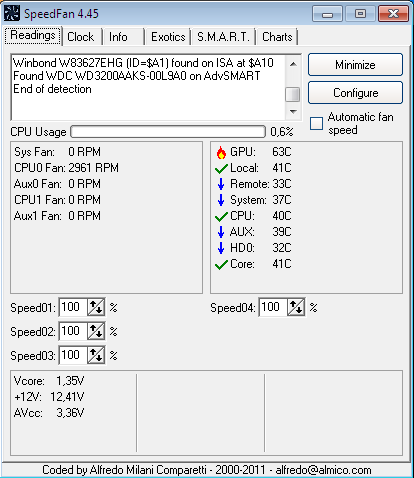Click the Minimize button in the panel

pyautogui.click(x=355, y=64)
